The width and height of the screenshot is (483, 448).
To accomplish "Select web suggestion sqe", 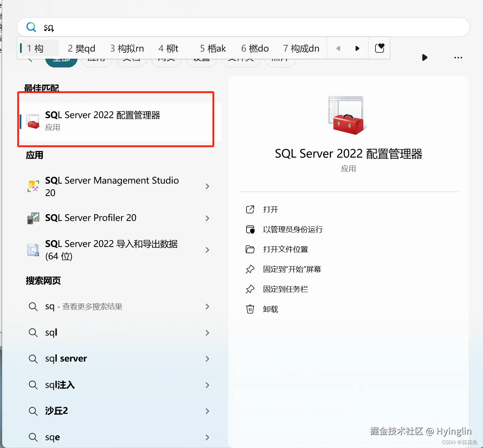I will (52, 437).
